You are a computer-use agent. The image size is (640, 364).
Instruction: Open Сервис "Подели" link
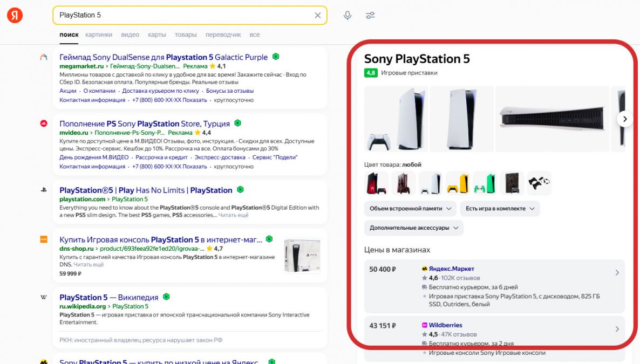(x=275, y=157)
